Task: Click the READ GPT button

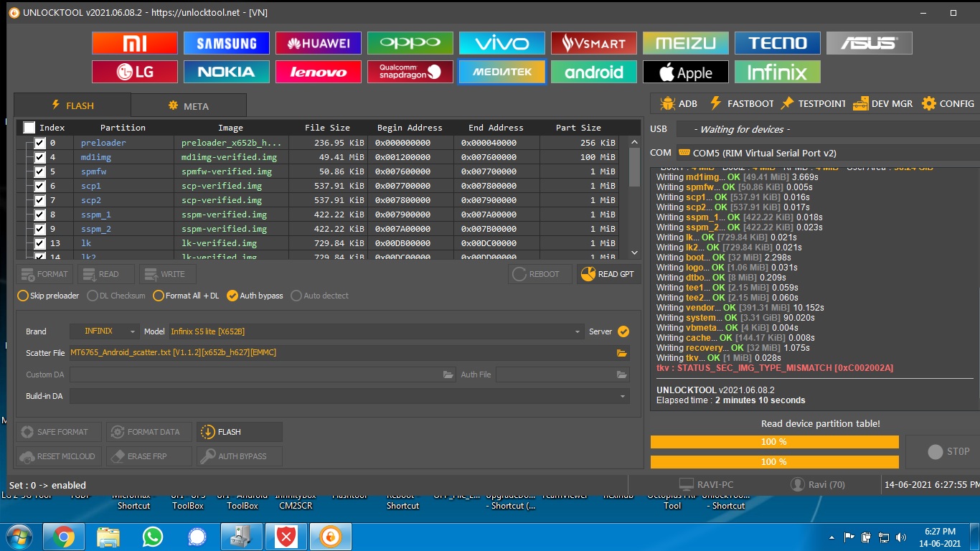Action: pos(608,274)
